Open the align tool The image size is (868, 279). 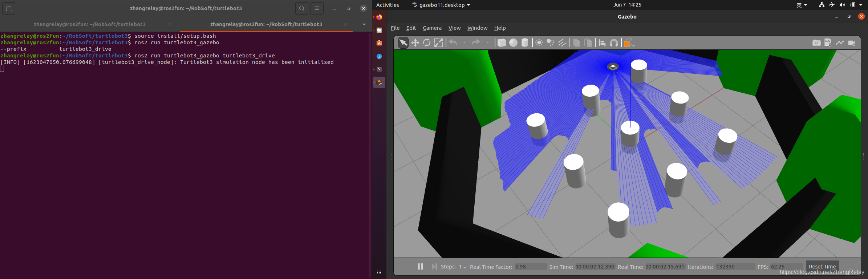[x=602, y=43]
